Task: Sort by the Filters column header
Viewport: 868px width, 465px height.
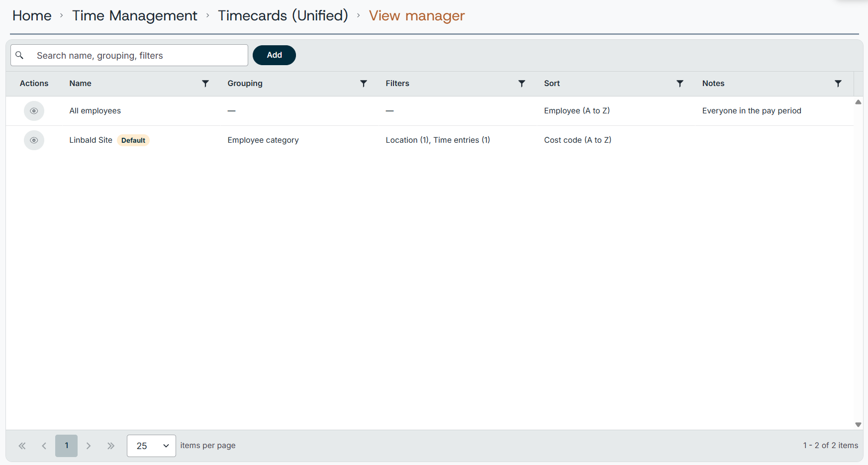Action: click(397, 84)
